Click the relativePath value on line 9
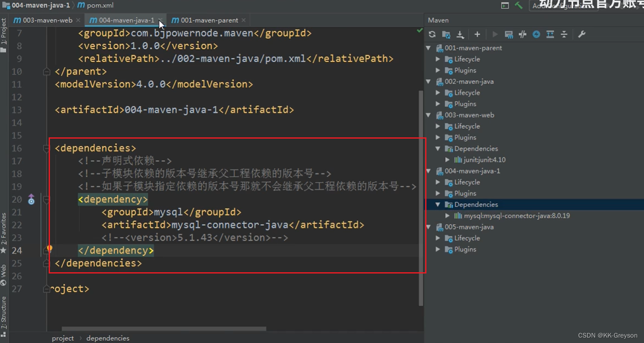This screenshot has width=644, height=343. coord(233,59)
